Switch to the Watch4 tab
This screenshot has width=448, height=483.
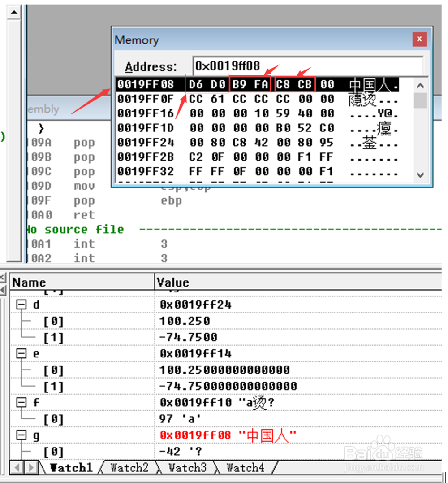[245, 468]
